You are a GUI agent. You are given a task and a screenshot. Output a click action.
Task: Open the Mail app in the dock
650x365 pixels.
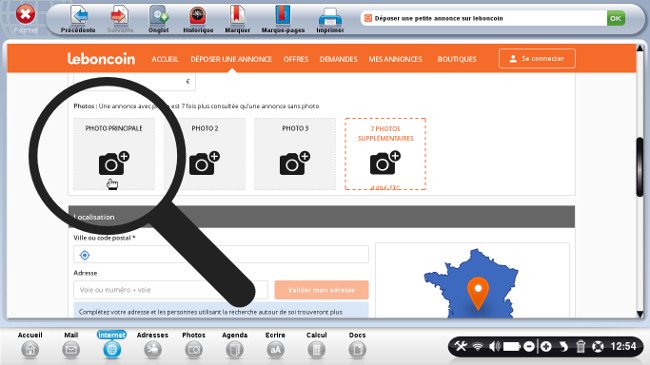pyautogui.click(x=71, y=345)
